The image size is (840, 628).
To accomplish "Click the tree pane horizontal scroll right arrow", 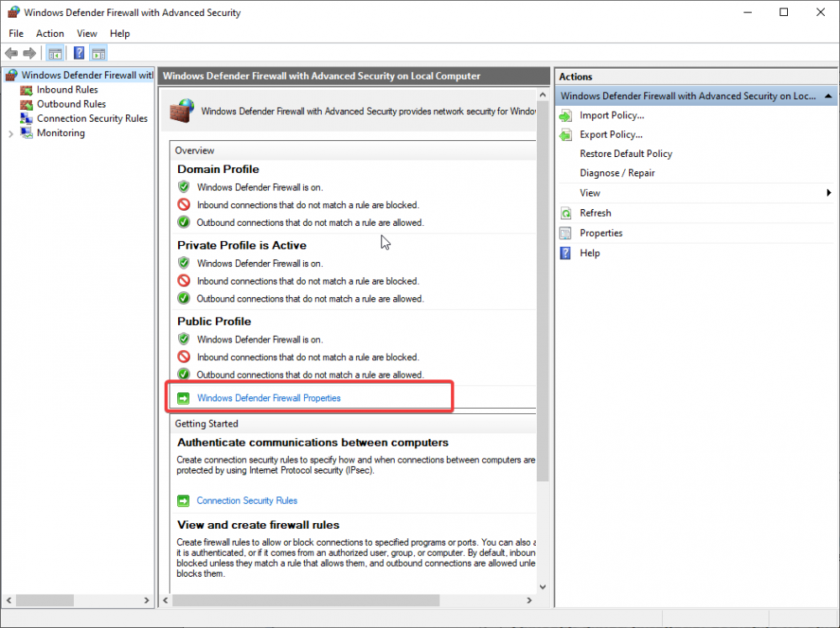I will point(146,600).
